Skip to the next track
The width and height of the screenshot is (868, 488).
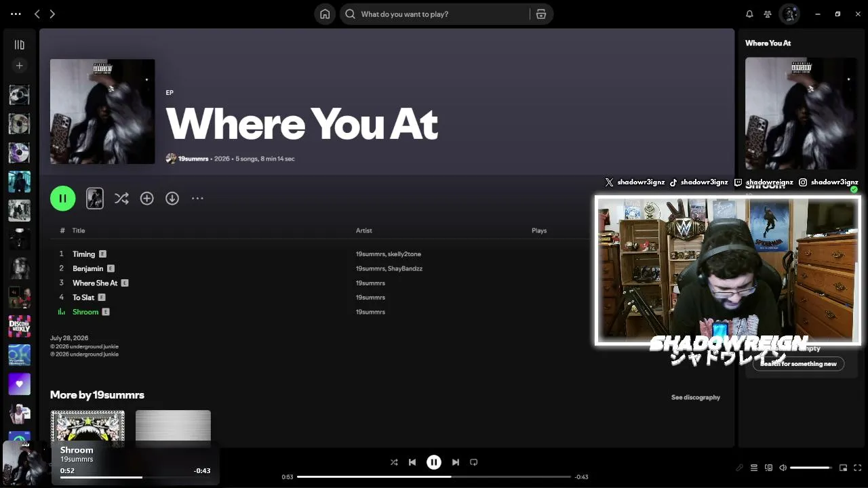click(x=456, y=462)
